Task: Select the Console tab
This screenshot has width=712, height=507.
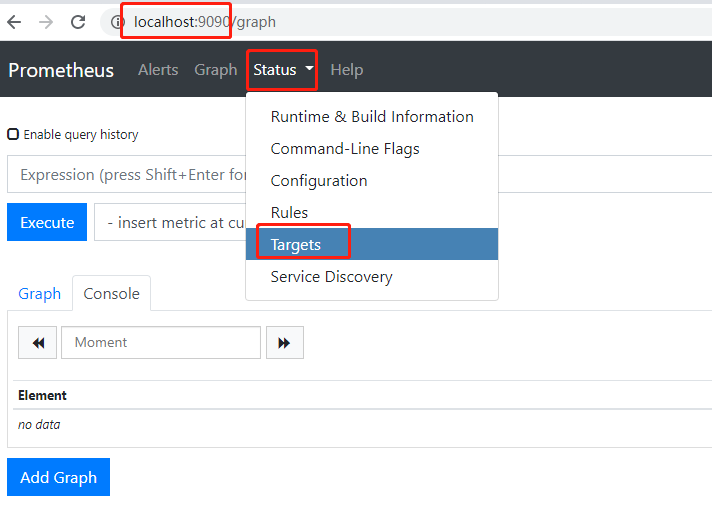Action: (x=111, y=294)
